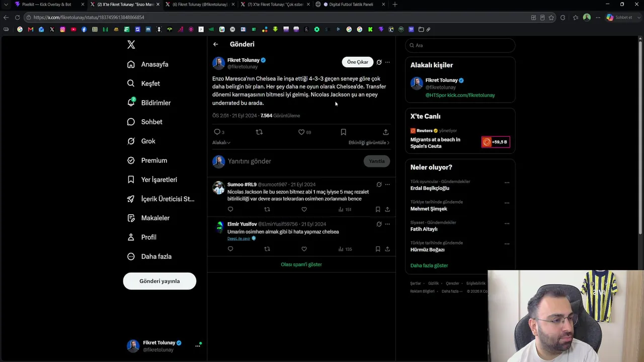Screen dimensions: 644x362
Task: Like the main post with 69 likes
Action: [301, 132]
